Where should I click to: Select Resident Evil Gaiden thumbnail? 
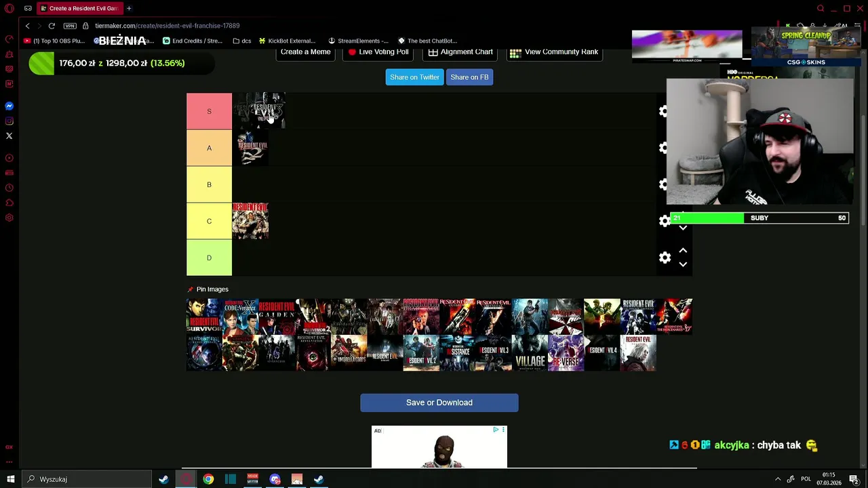click(x=277, y=317)
